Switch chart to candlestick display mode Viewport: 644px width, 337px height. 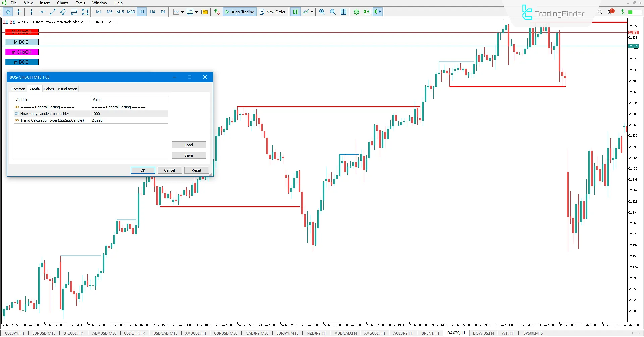point(296,12)
